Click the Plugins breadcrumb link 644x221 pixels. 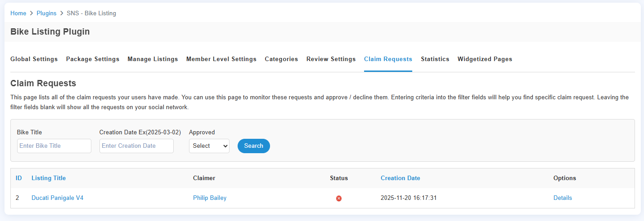pyautogui.click(x=46, y=13)
